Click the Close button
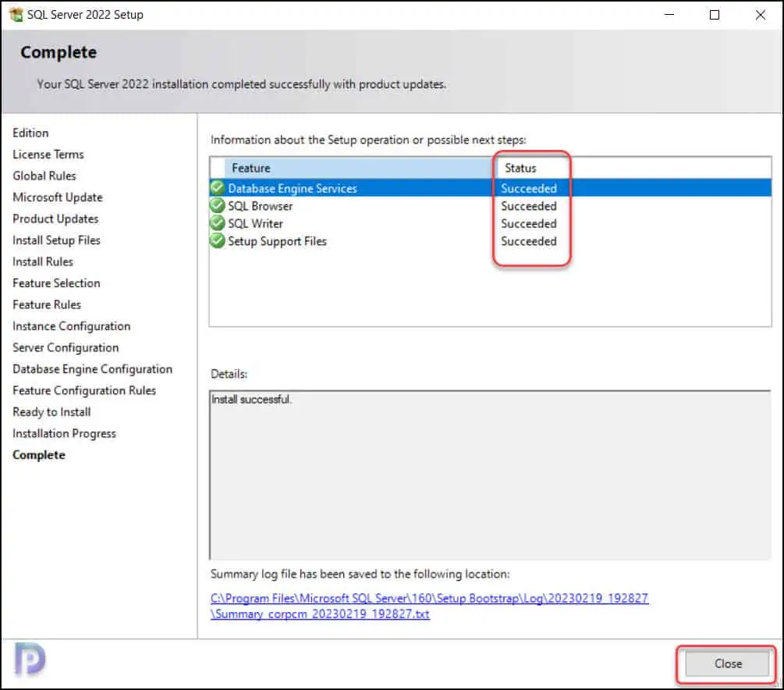 [x=727, y=664]
